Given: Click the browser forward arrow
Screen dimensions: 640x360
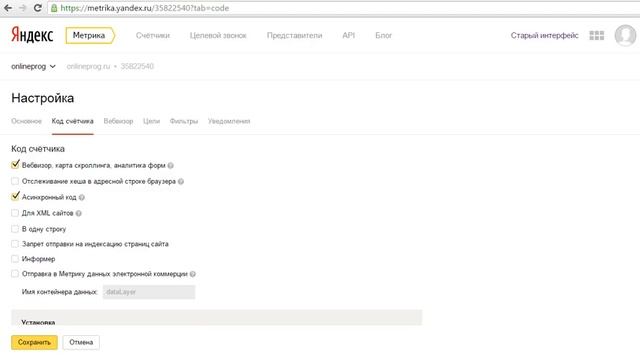Looking at the screenshot, I should coord(23,8).
